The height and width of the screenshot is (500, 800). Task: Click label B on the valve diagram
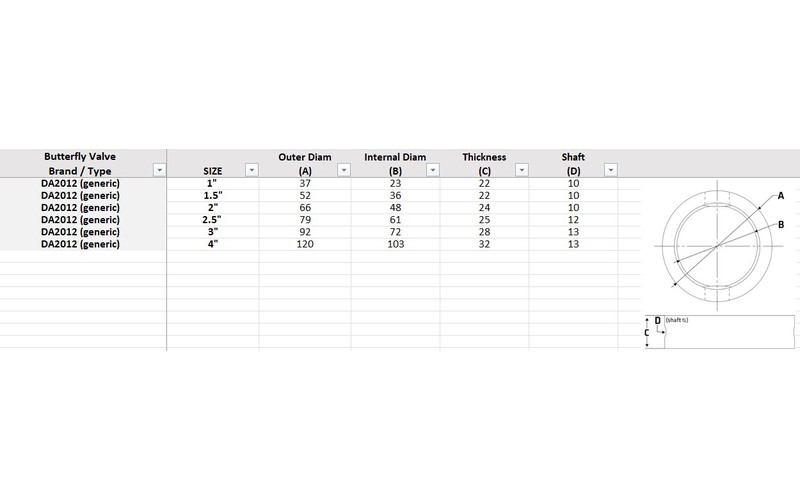[x=781, y=224]
